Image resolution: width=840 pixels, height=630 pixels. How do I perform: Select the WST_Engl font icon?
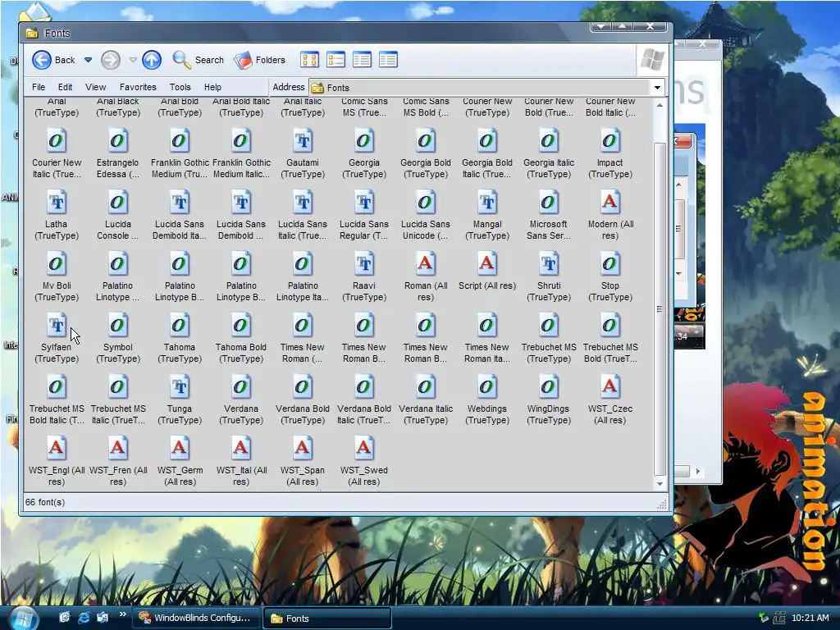click(x=57, y=449)
